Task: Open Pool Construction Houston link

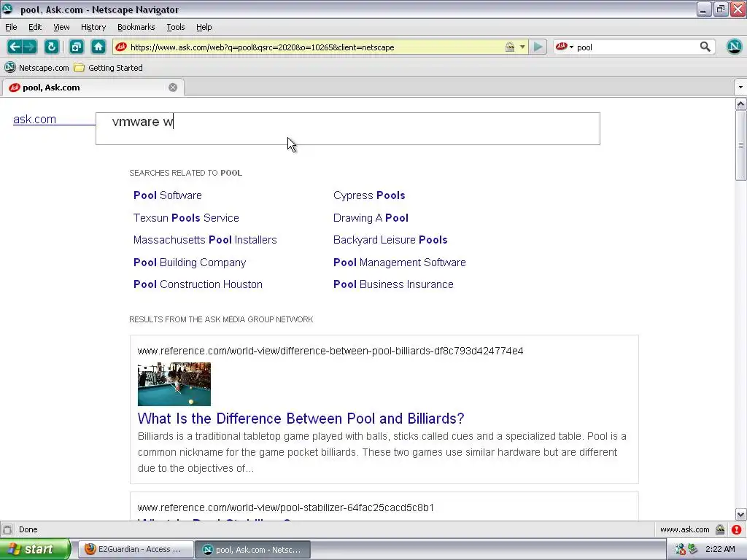Action: tap(198, 284)
